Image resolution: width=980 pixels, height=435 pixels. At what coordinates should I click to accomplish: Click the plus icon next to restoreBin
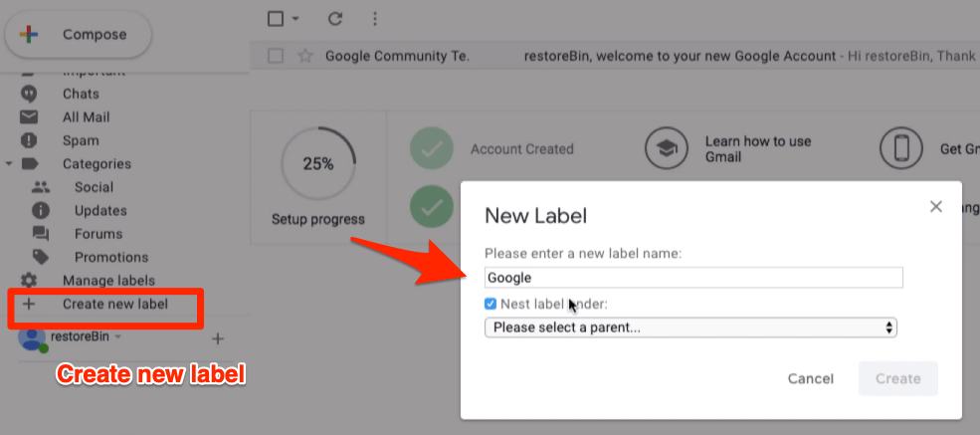(218, 339)
